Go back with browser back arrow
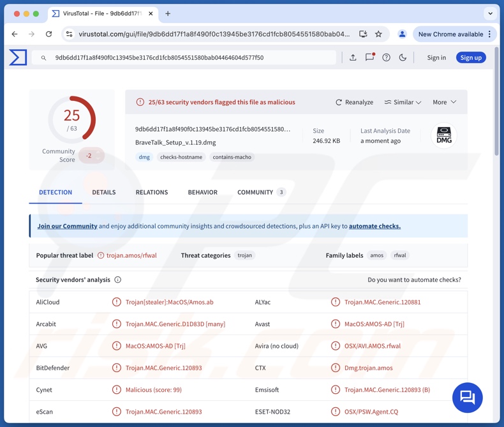 (x=15, y=34)
